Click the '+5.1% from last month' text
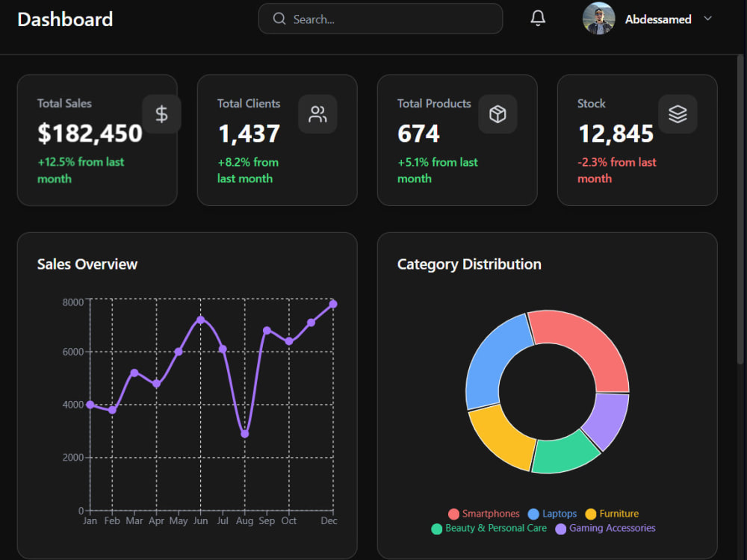Screen dimensions: 747x560 (x=437, y=170)
